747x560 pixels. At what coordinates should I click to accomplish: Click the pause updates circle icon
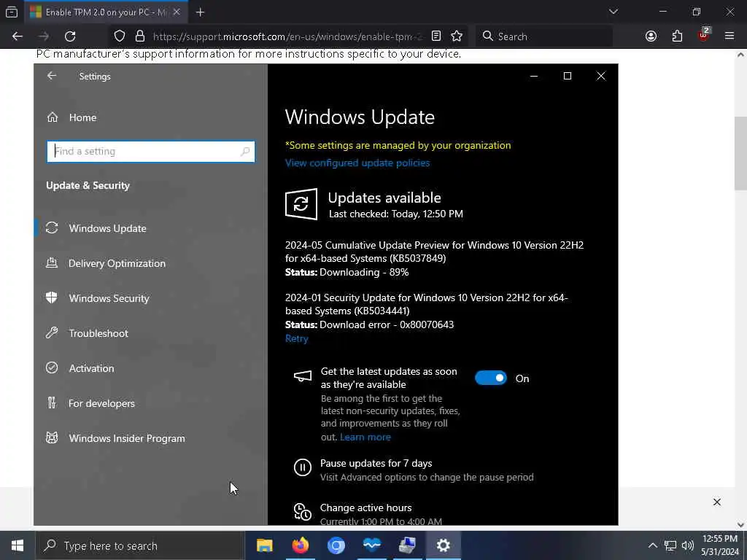click(x=303, y=467)
